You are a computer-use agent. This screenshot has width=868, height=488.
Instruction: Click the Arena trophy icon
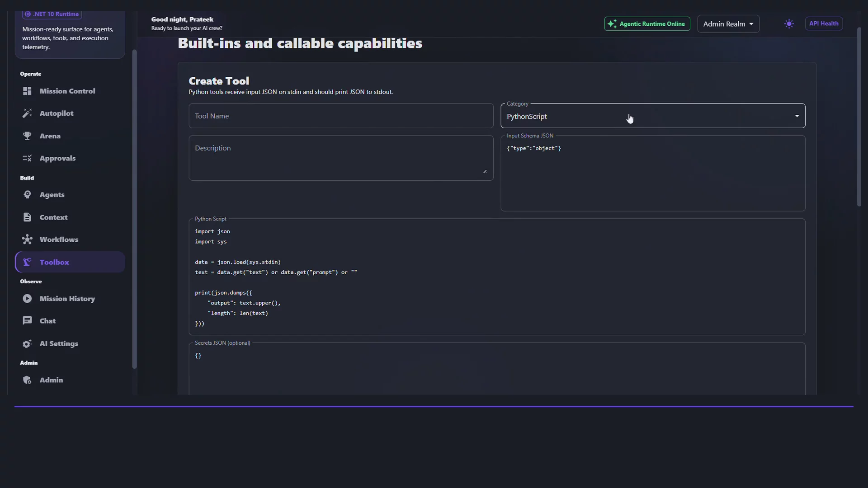click(27, 136)
